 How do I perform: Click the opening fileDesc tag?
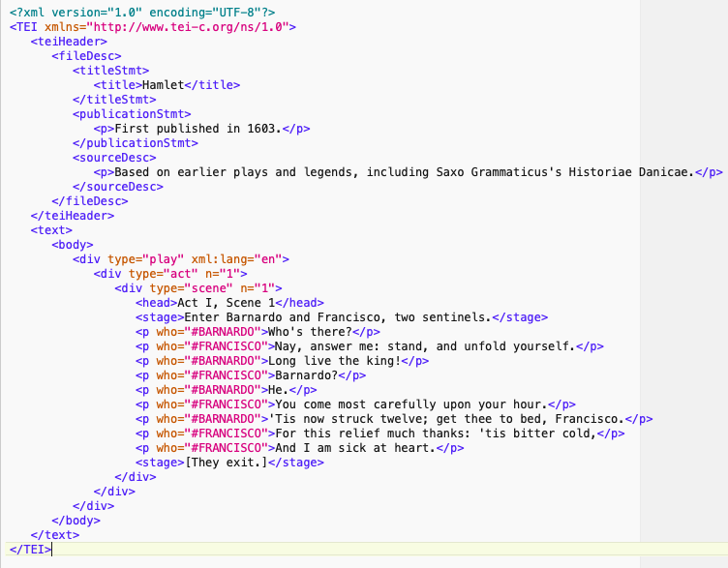pyautogui.click(x=86, y=56)
